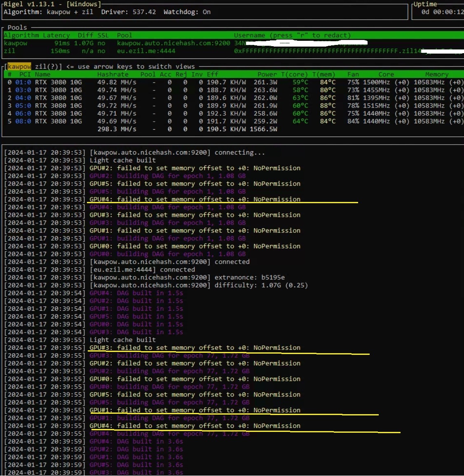The image size is (464, 476).
Task: Click the 192.3 KH/W efficiency value
Action: coord(226,113)
